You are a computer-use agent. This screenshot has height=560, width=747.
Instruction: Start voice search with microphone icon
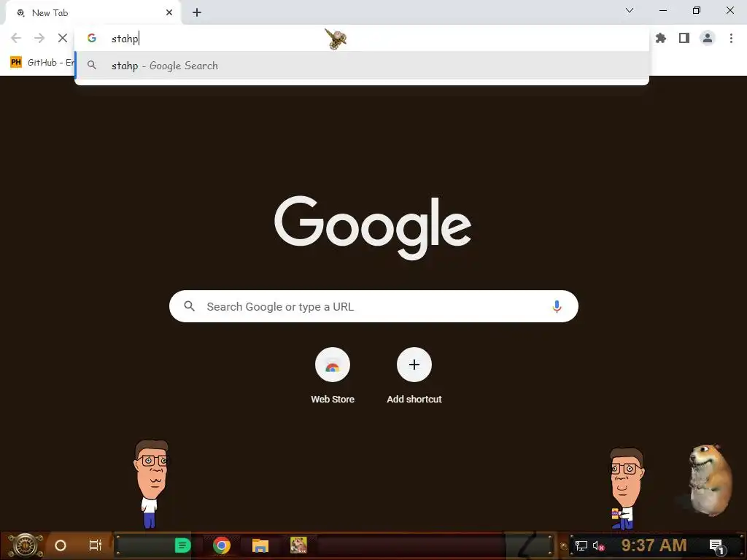click(x=557, y=306)
